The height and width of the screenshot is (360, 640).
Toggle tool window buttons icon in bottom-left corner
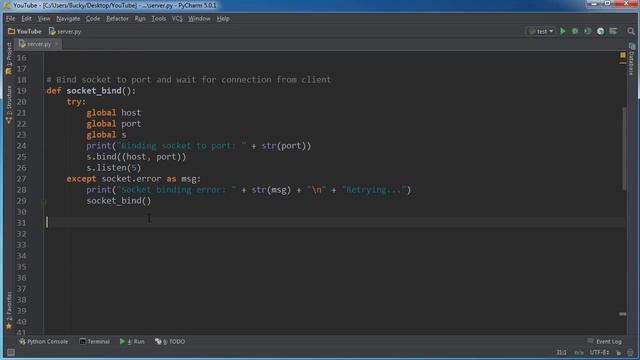[11, 353]
